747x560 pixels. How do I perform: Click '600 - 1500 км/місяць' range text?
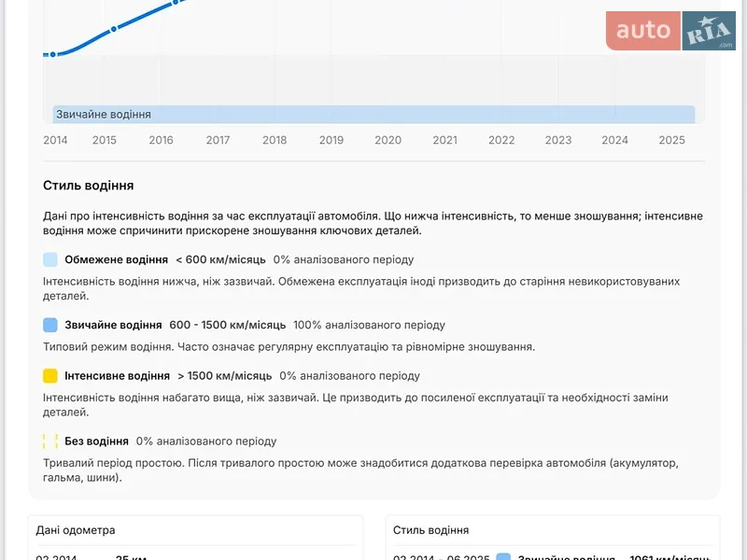[x=228, y=325]
